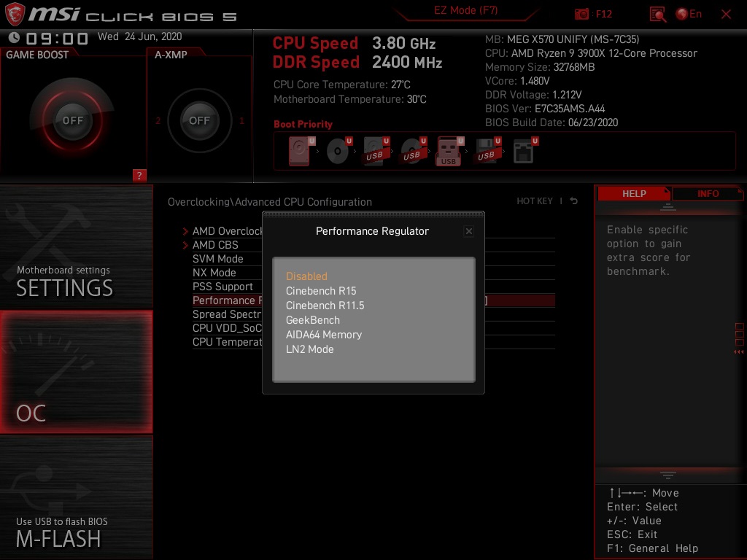Expand AMD CBS submenu arrow

(185, 245)
